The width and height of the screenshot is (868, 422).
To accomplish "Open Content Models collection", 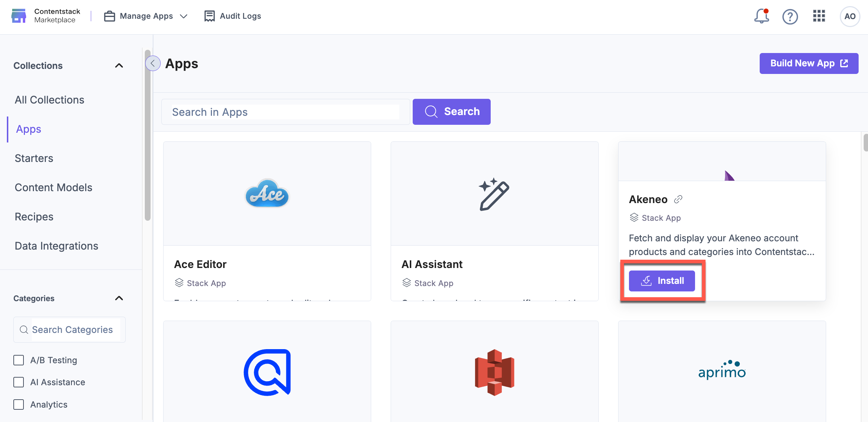I will click(53, 188).
